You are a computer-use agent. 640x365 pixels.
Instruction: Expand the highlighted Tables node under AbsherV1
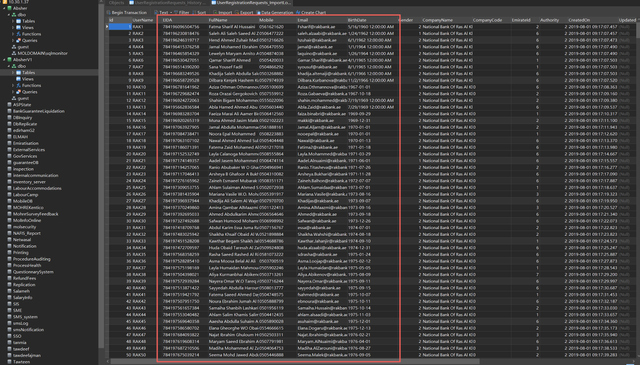[x=13, y=73]
